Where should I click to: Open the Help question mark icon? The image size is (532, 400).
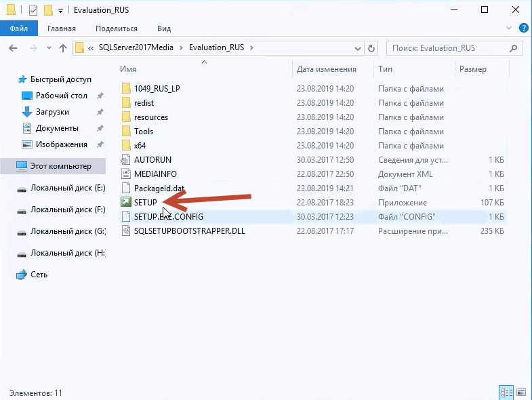click(523, 28)
